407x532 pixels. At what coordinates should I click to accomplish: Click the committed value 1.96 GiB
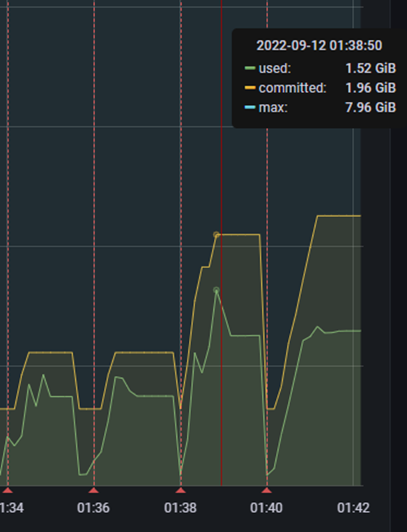371,88
